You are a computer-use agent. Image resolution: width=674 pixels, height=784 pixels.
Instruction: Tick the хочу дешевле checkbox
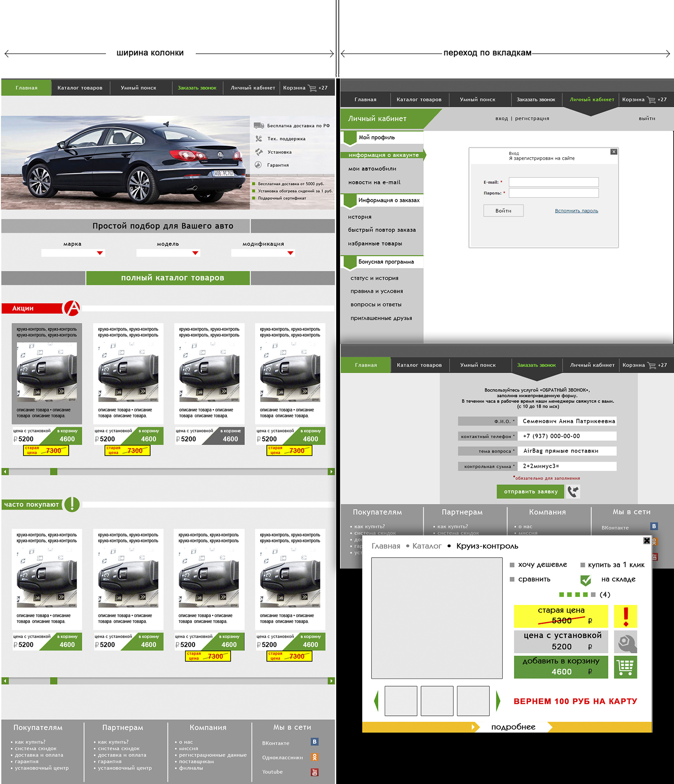coord(512,565)
